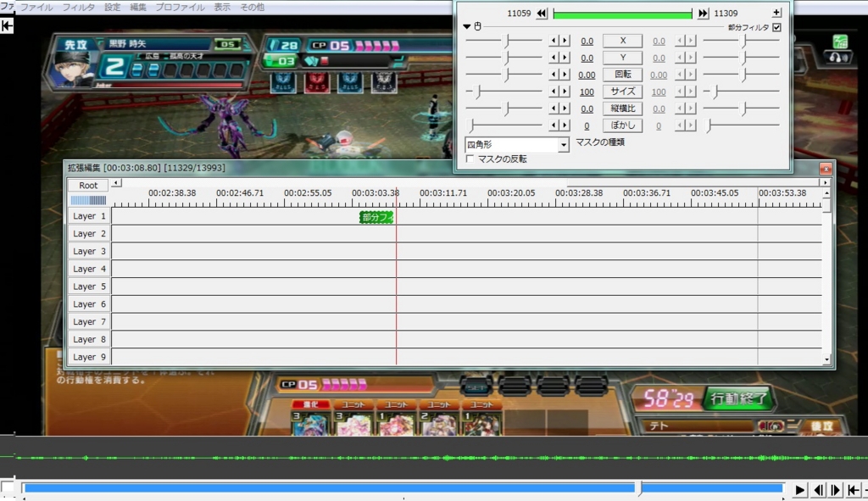
Task: Toggle visibility of Layer 7
Action: pyautogui.click(x=89, y=321)
